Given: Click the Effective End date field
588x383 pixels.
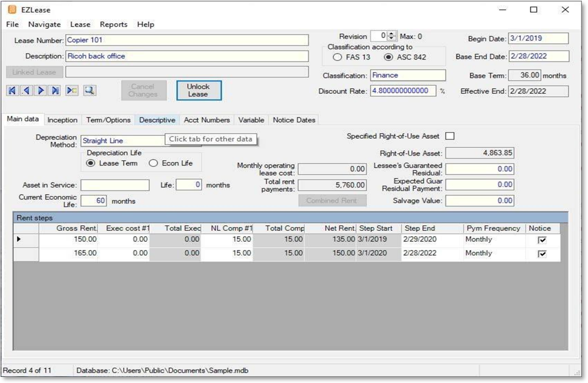Looking at the screenshot, I should pyautogui.click(x=538, y=91).
